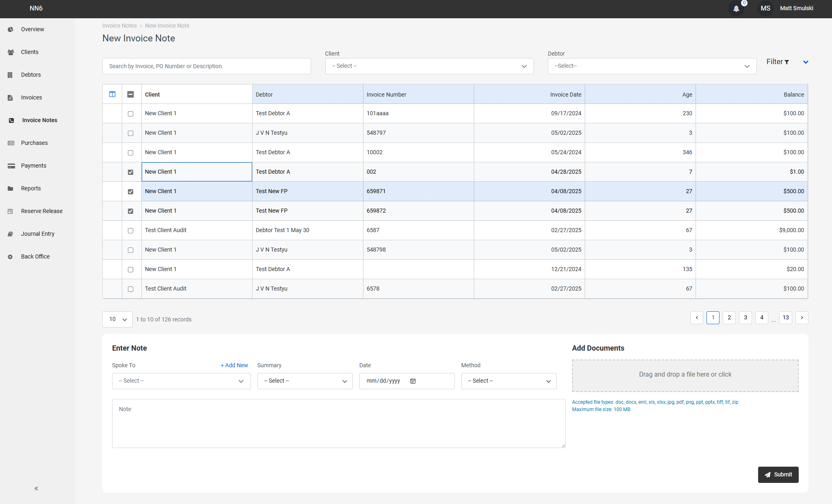Viewport: 832px width, 504px height.
Task: Open the page size selector showing 10
Action: click(117, 319)
